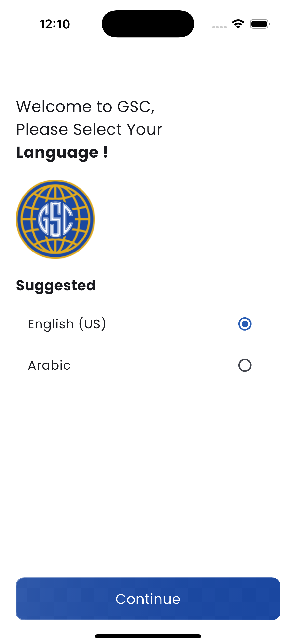
Task: Tap the battery indicator icon
Action: [260, 24]
